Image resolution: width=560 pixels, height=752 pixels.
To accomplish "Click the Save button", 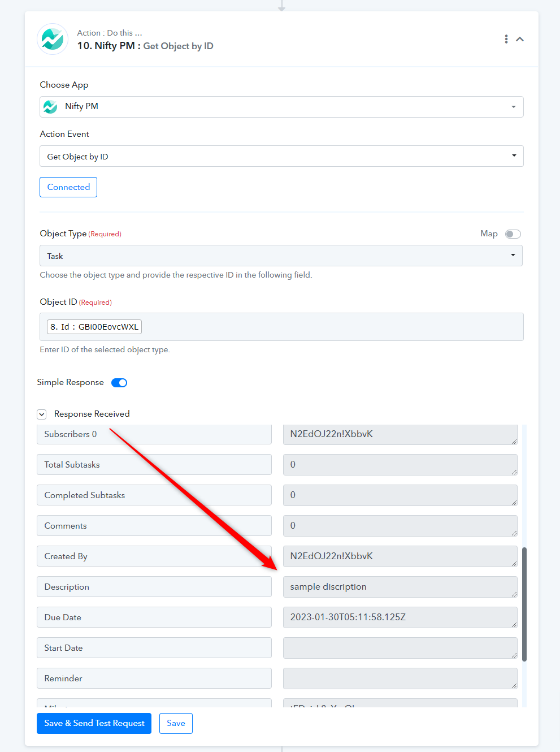I will (x=176, y=723).
